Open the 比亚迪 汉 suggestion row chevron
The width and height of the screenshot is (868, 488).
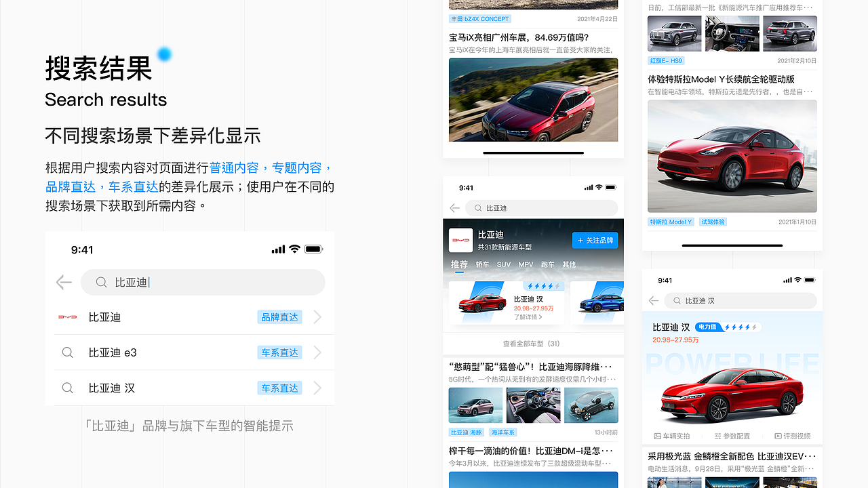[317, 388]
